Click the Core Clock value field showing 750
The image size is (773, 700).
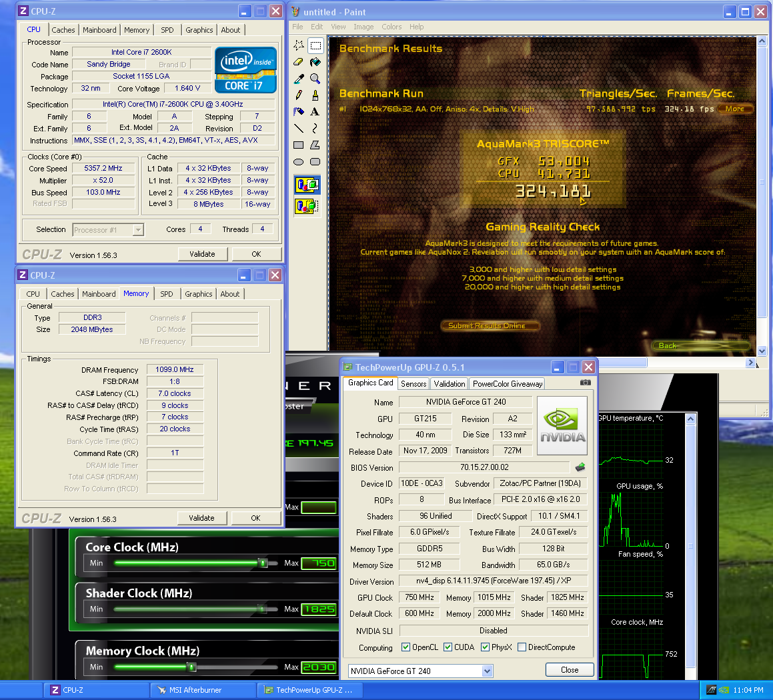319,563
